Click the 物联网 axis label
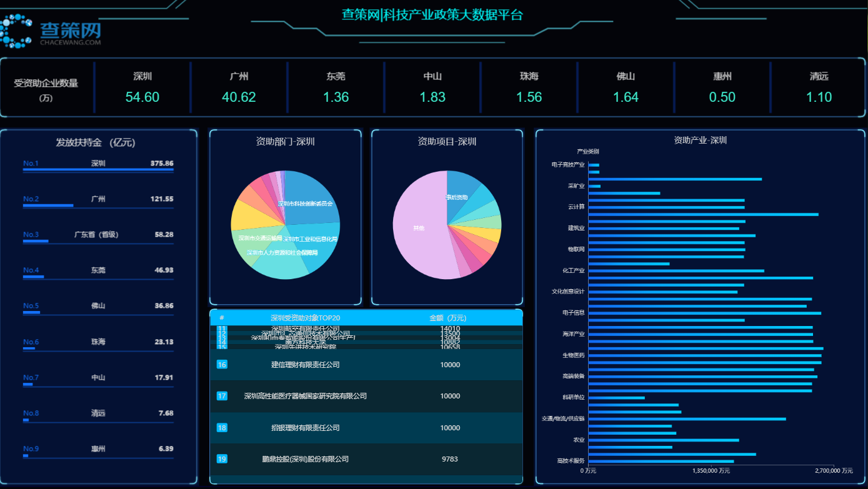 576,249
